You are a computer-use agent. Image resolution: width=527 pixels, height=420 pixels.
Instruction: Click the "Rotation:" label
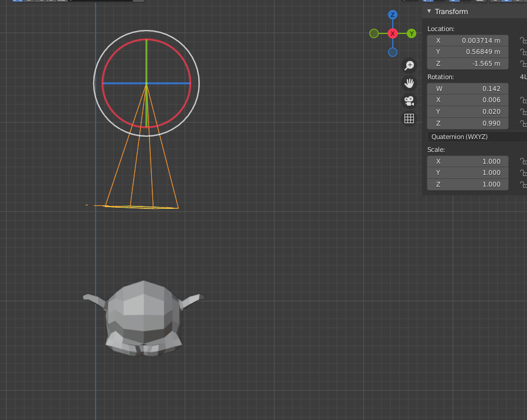tap(440, 77)
